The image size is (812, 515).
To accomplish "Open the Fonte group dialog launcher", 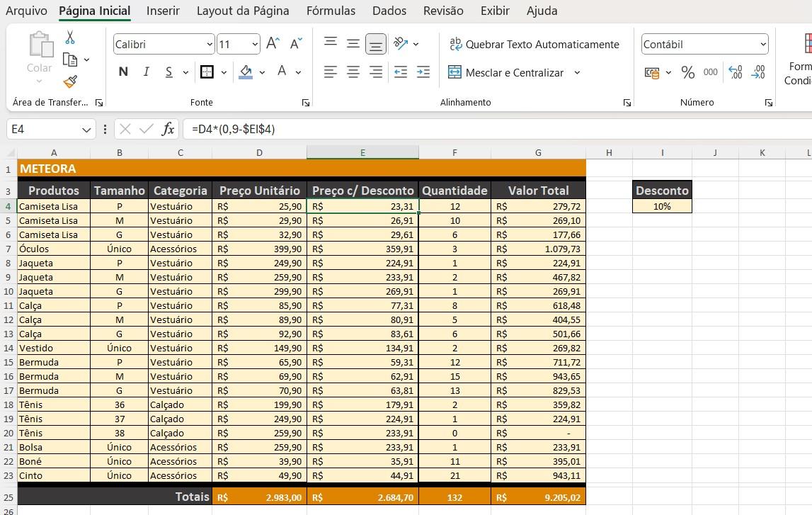I will [306, 103].
